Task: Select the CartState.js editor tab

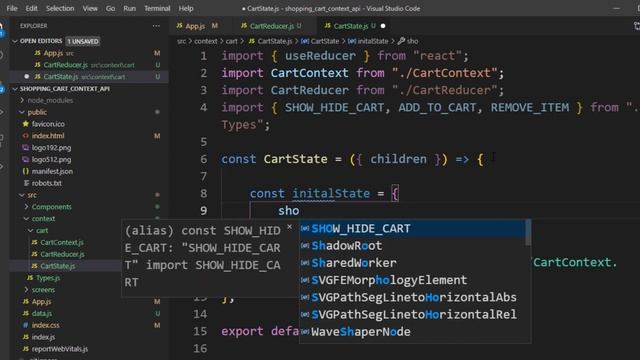Action: 354,26
